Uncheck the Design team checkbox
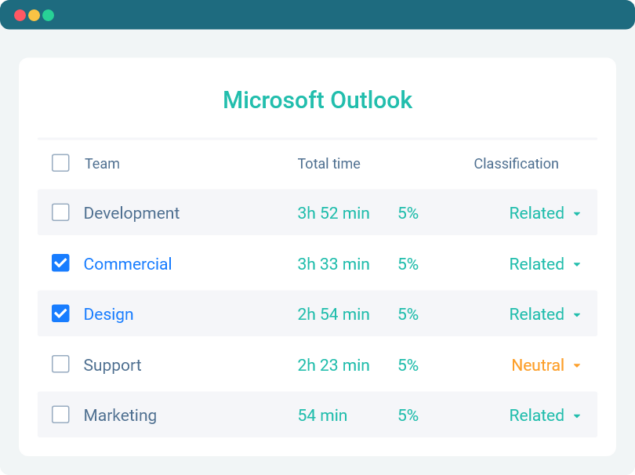 coord(61,314)
